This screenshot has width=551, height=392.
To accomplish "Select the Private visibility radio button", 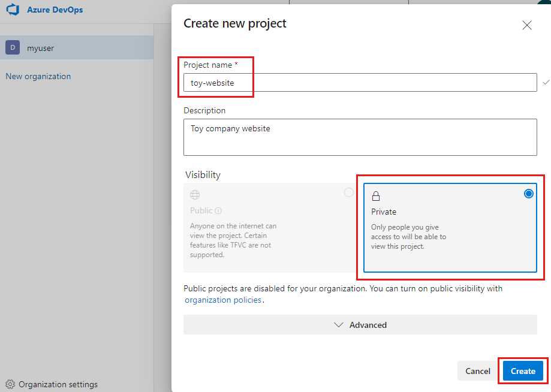I will tap(528, 194).
